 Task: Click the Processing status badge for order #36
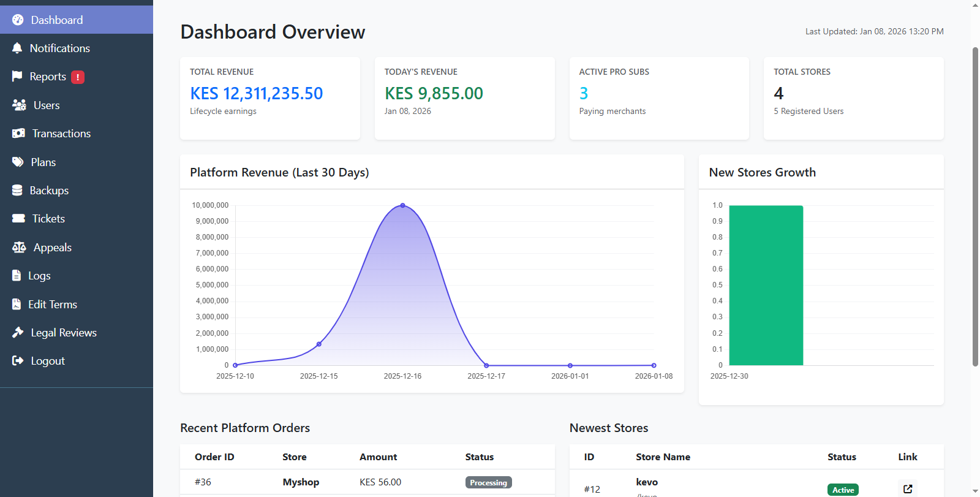[488, 483]
